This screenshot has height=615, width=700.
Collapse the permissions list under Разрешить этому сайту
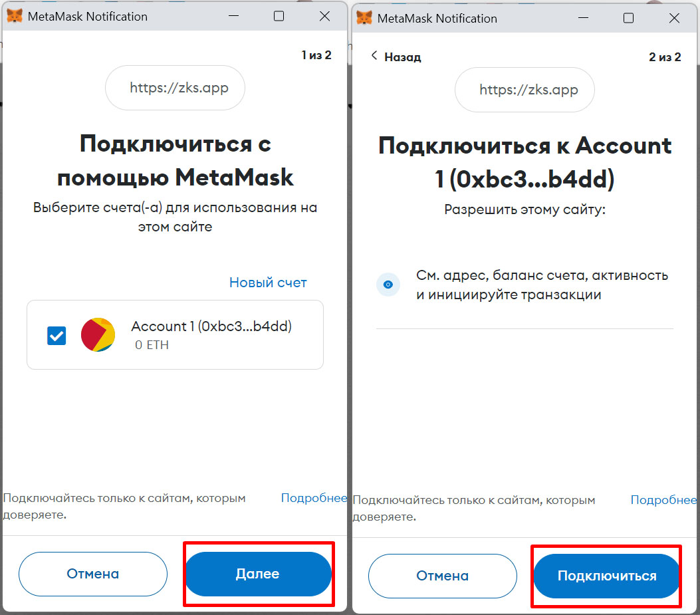pos(525,208)
